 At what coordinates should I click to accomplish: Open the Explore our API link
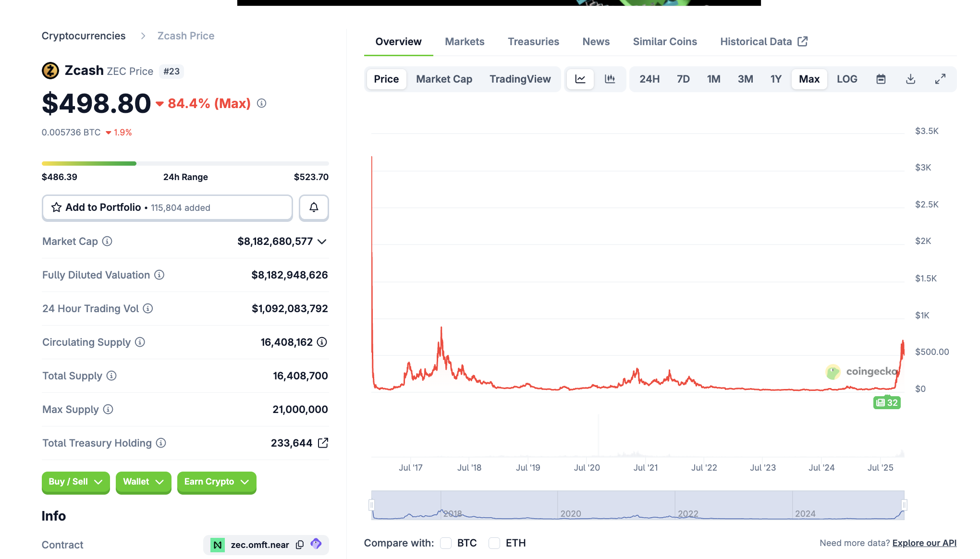[x=924, y=543]
